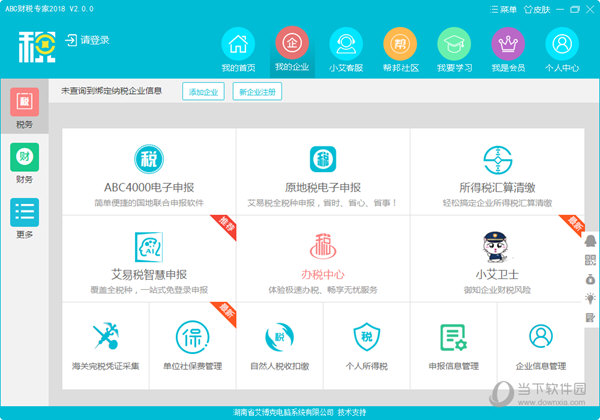Open 我是会员 crown icon
The image size is (600, 420).
pyautogui.click(x=508, y=44)
